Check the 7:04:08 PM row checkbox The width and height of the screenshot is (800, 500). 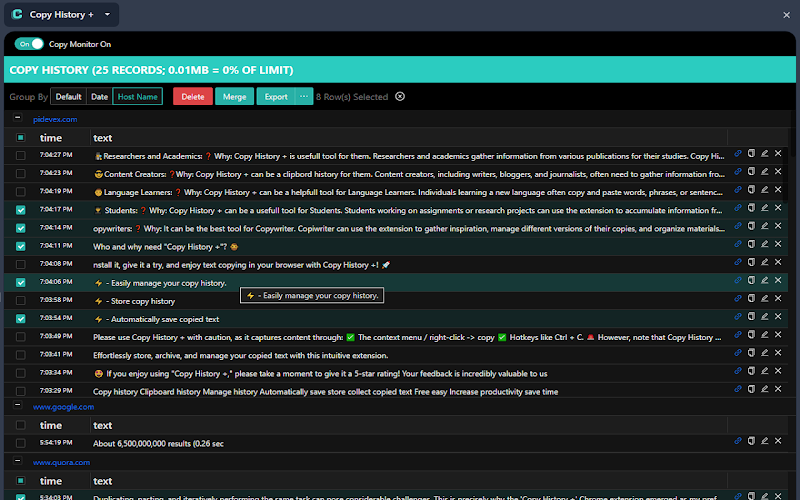[20, 265]
